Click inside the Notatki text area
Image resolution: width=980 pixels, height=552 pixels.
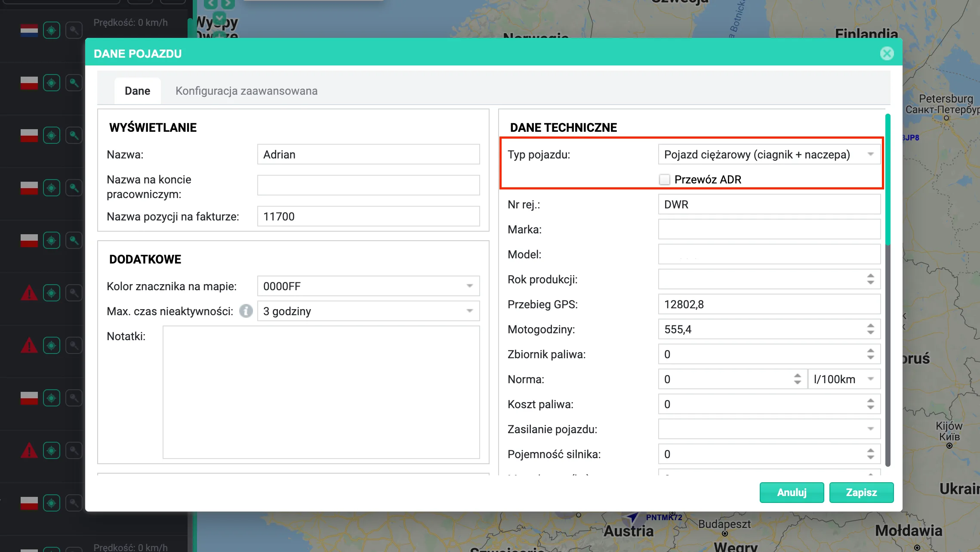321,392
